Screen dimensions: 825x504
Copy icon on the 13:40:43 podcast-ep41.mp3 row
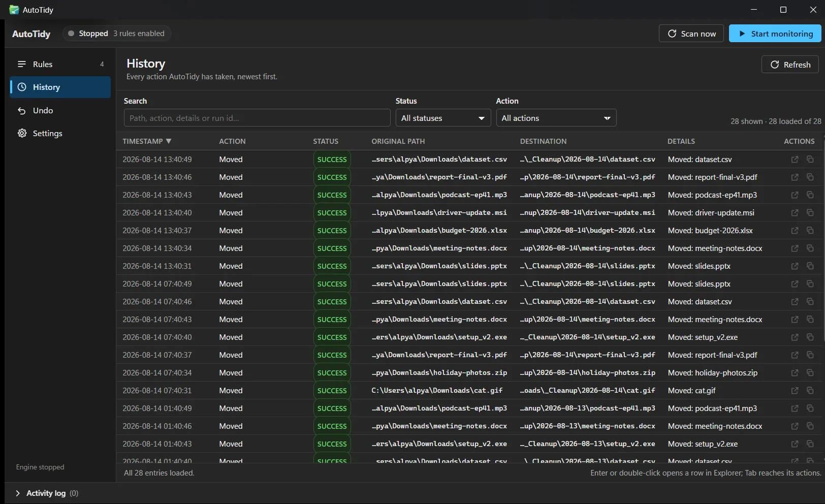coord(810,195)
